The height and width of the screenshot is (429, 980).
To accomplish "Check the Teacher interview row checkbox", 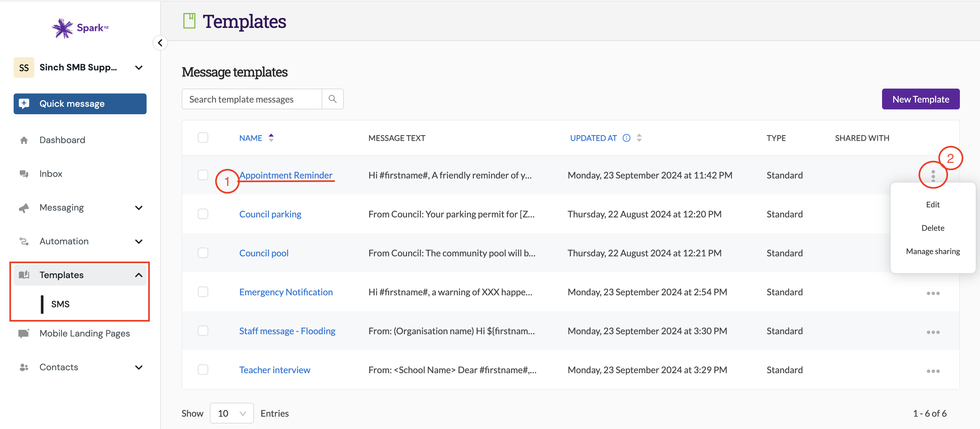I will (x=203, y=370).
